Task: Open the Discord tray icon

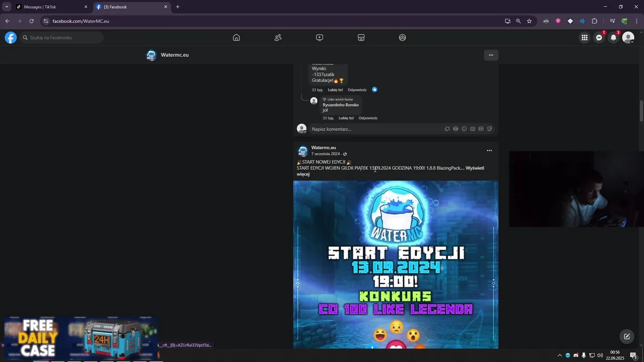Action: 576,355
